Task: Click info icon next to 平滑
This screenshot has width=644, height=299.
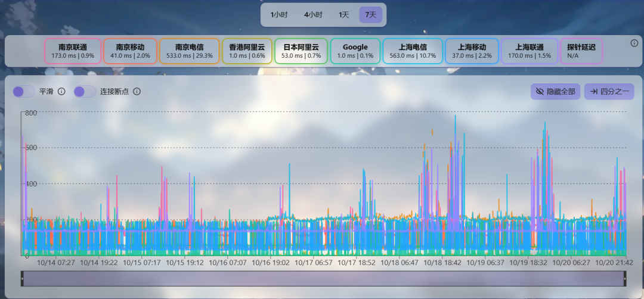Action: click(x=61, y=92)
